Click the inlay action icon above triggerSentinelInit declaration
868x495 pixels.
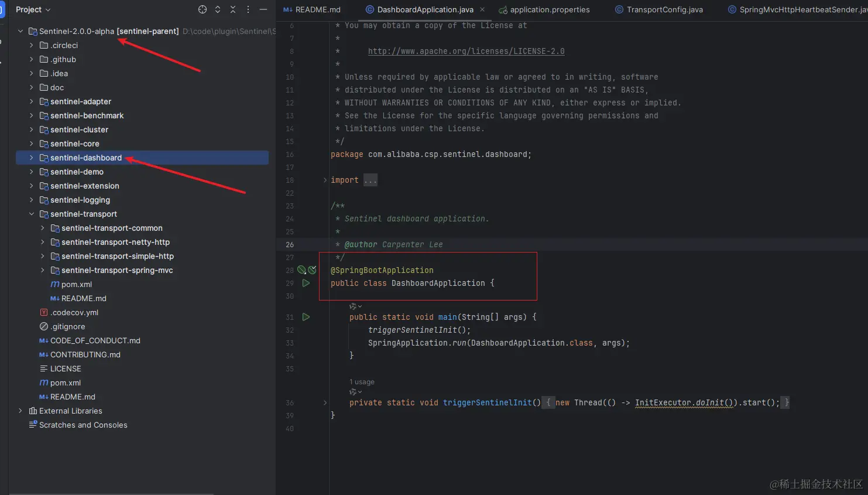pos(355,392)
